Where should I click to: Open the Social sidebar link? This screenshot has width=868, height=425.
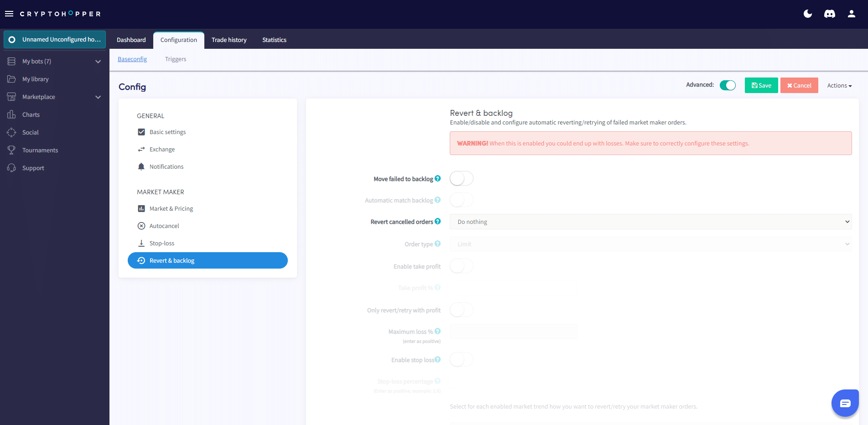click(31, 132)
